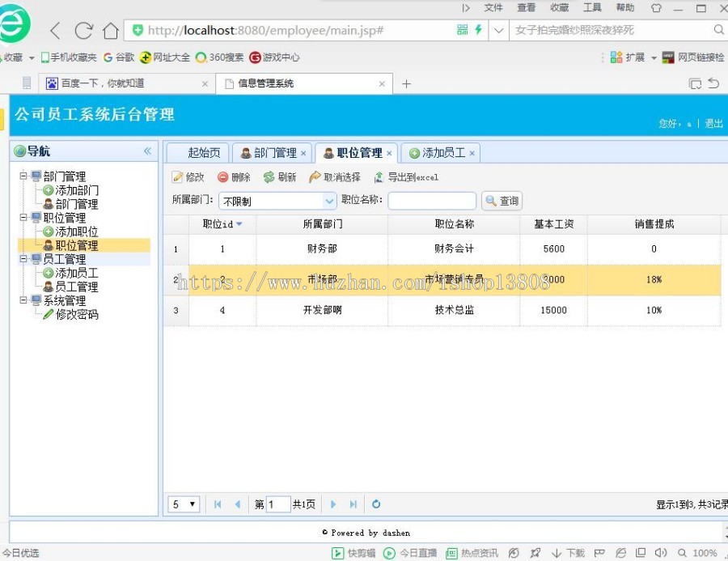Screen dimensions: 728x561
Task: Collapse the 部门管理 tree branch
Action: point(25,176)
